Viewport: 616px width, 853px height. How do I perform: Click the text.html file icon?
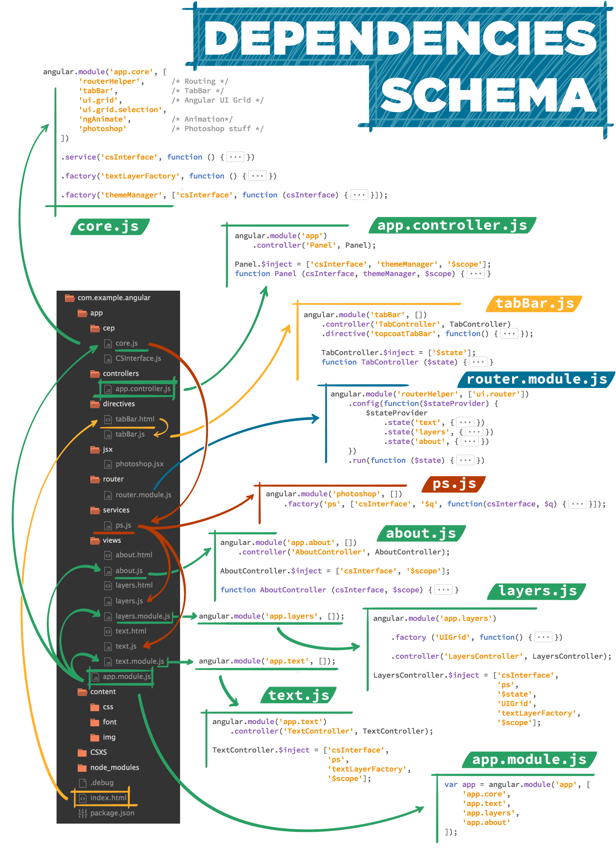108,632
